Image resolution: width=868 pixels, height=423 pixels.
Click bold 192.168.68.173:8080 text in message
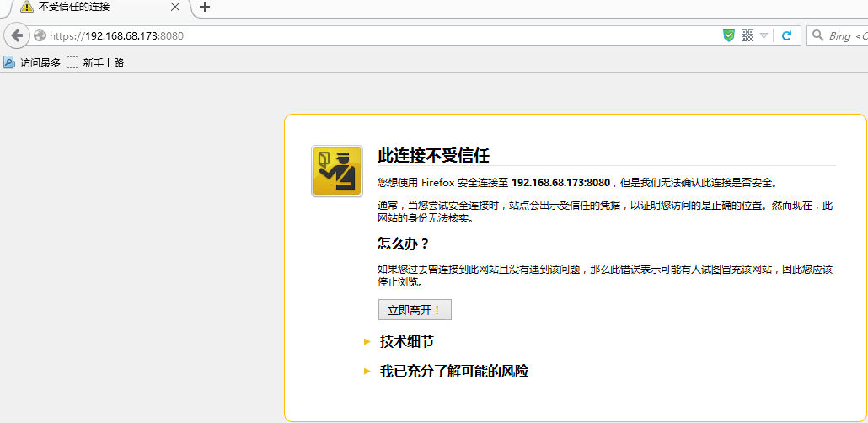560,182
